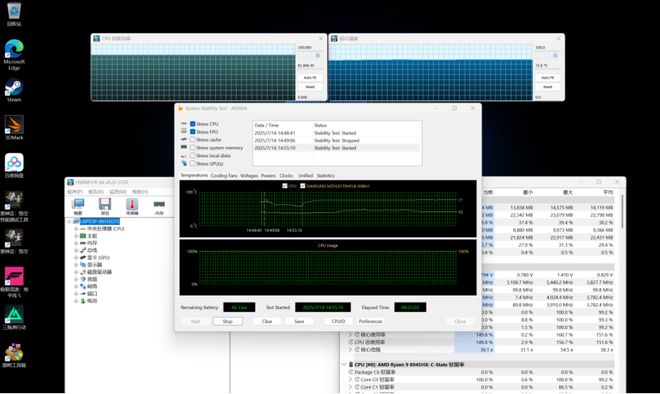660x394 pixels.
Task: Click the Stop button in stability test
Action: (228, 321)
